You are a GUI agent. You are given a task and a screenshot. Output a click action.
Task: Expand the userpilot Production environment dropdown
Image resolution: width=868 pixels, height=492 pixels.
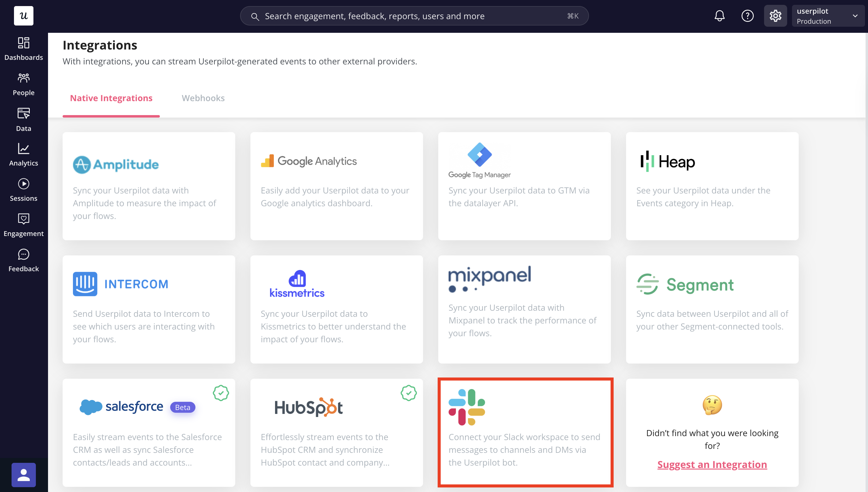827,16
